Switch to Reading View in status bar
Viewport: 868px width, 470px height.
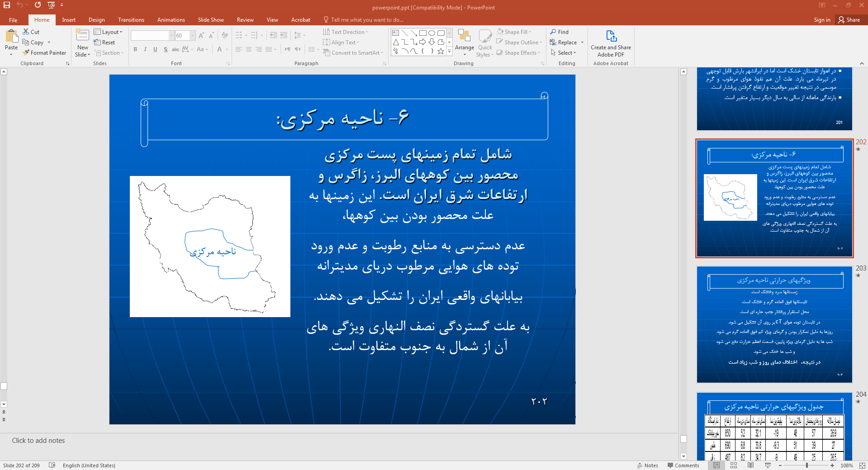click(x=750, y=465)
